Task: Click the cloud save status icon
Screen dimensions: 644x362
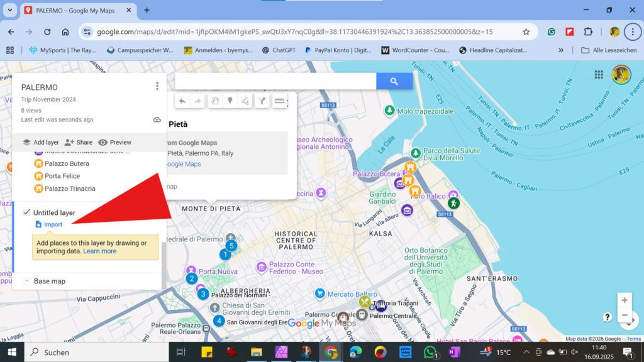Action: [157, 119]
